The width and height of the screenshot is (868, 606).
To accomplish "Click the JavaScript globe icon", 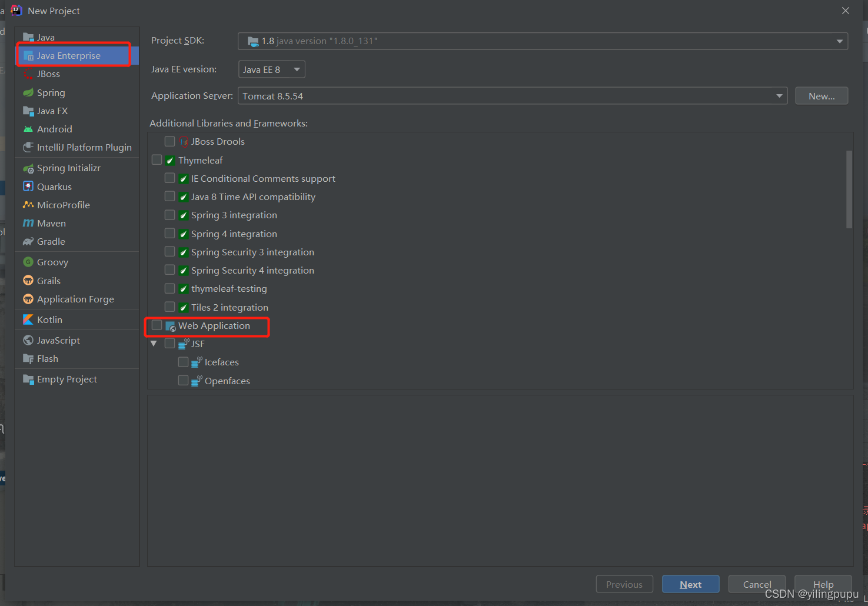I will (x=28, y=340).
